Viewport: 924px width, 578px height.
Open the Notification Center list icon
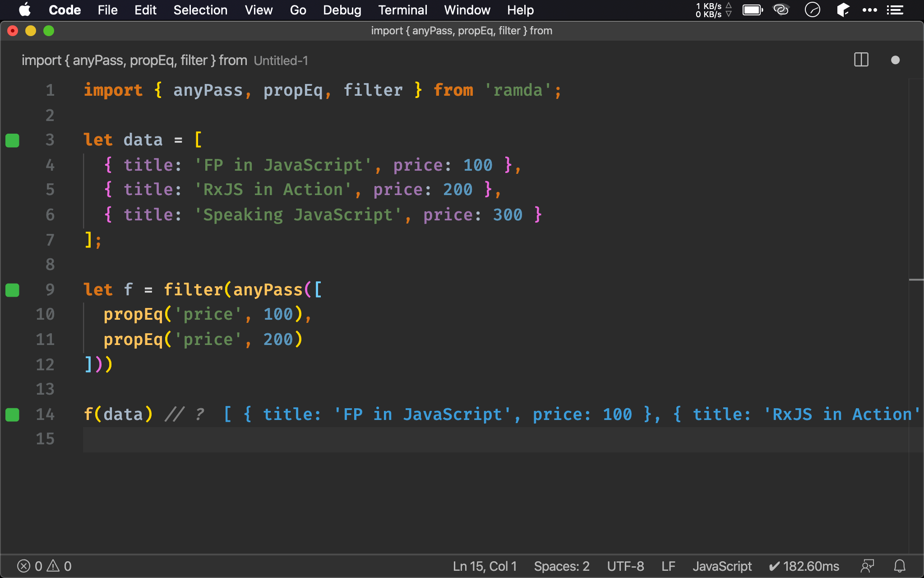tap(895, 10)
